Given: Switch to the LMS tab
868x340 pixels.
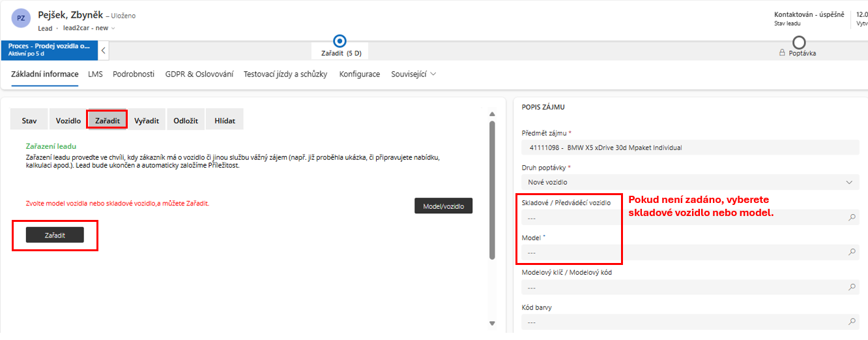Looking at the screenshot, I should click(x=95, y=74).
